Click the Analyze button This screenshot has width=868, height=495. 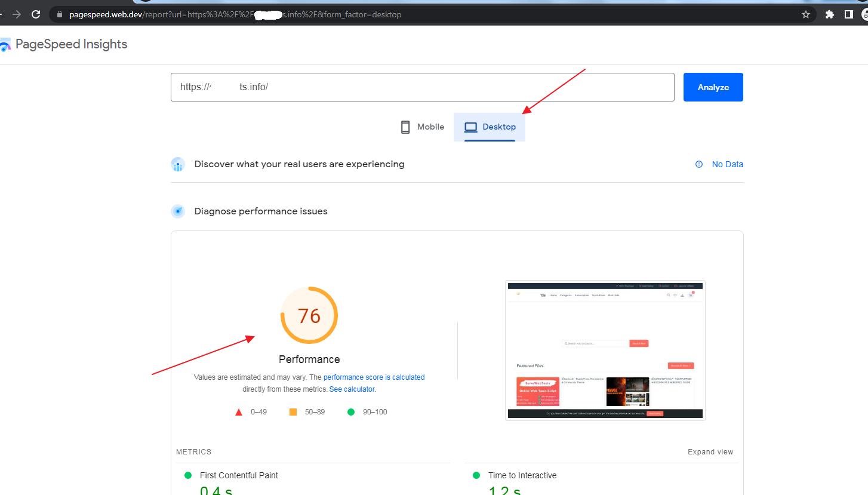(713, 87)
